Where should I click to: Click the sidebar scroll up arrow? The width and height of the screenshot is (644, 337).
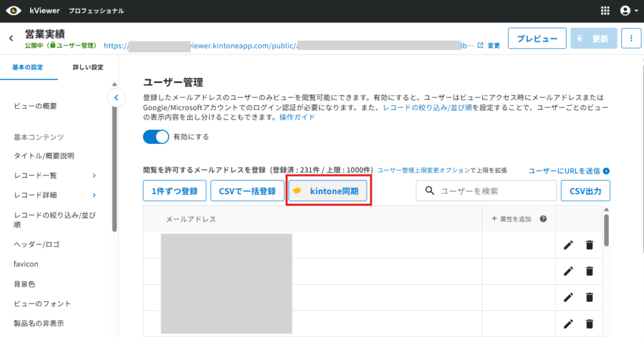tap(114, 84)
